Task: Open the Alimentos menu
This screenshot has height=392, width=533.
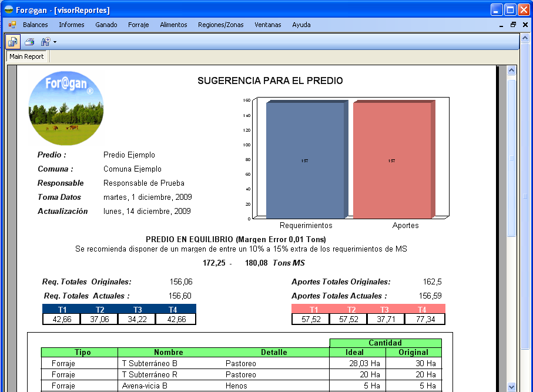Action: coord(173,25)
